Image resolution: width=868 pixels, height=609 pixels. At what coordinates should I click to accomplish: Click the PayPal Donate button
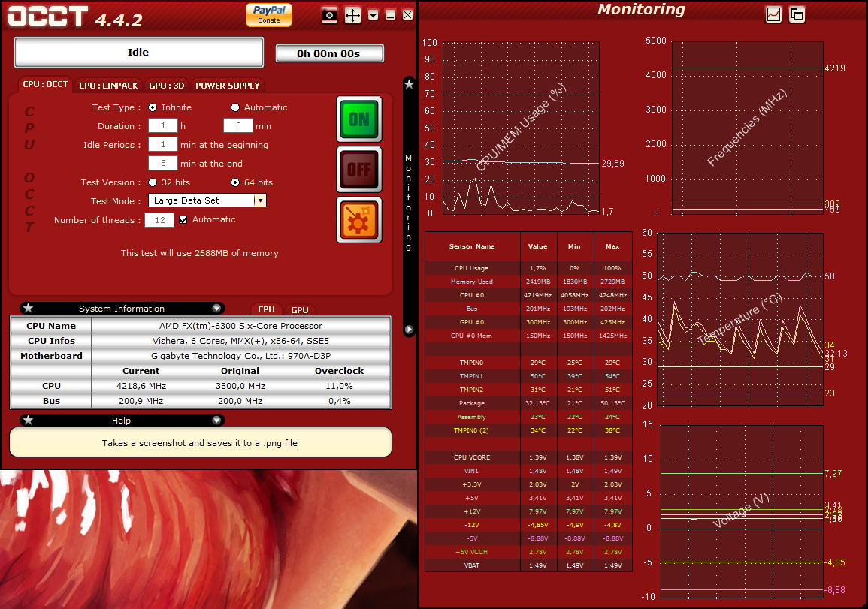click(x=269, y=14)
